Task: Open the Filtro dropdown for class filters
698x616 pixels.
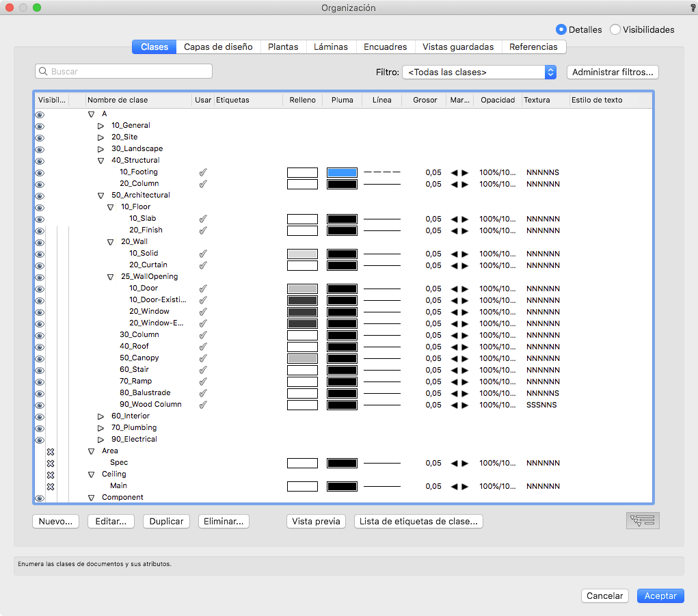Action: click(x=479, y=72)
